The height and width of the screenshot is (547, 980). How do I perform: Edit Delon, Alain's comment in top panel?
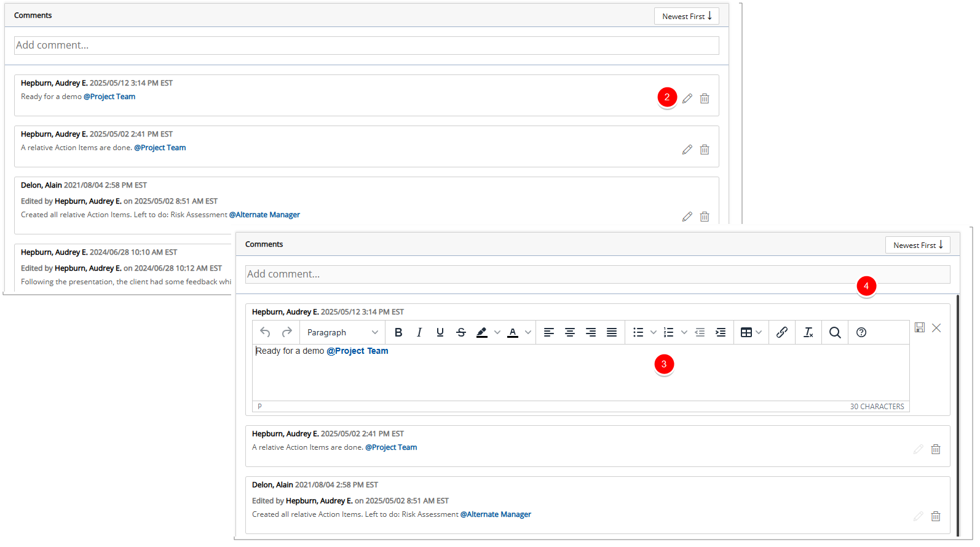(x=687, y=217)
